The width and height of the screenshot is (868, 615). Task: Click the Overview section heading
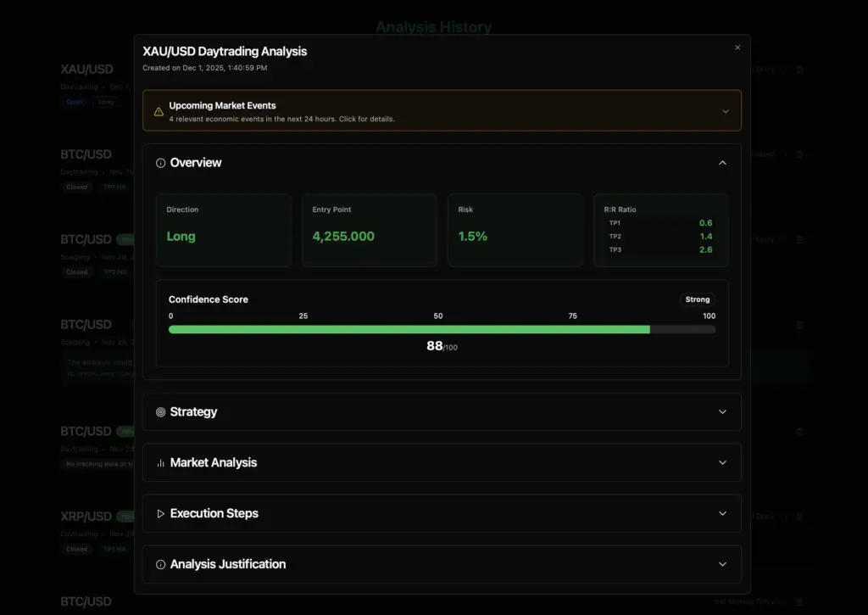(x=196, y=162)
